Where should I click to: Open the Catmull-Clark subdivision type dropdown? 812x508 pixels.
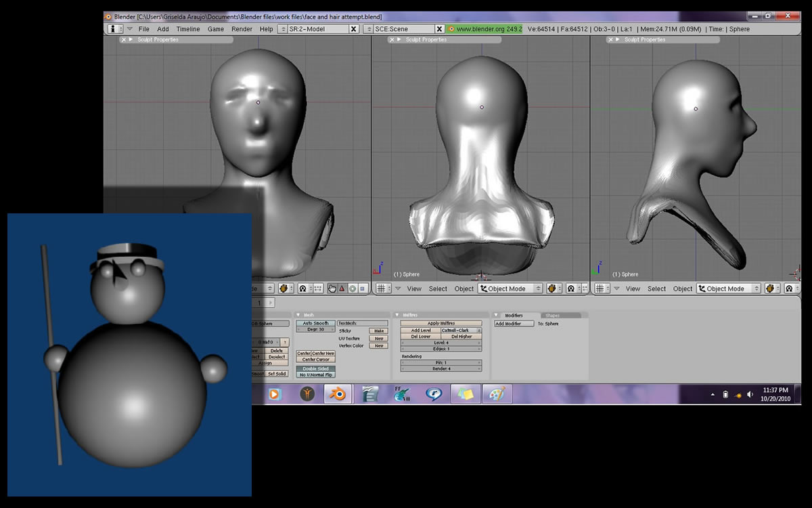[x=461, y=331]
